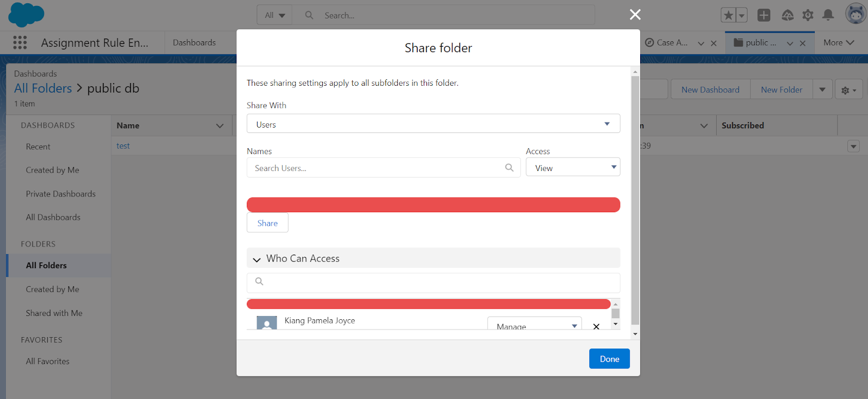Image resolution: width=868 pixels, height=399 pixels.
Task: Open row actions arrow for test
Action: coord(853,147)
